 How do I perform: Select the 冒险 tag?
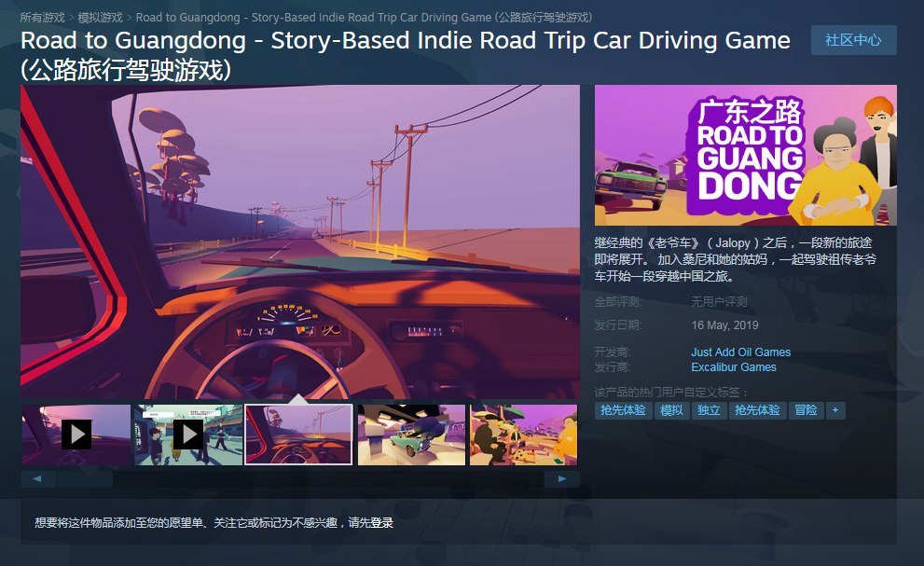(x=806, y=410)
